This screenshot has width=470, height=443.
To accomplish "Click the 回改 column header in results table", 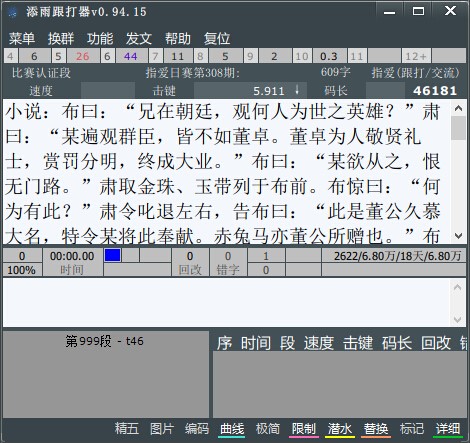I will (x=436, y=343).
